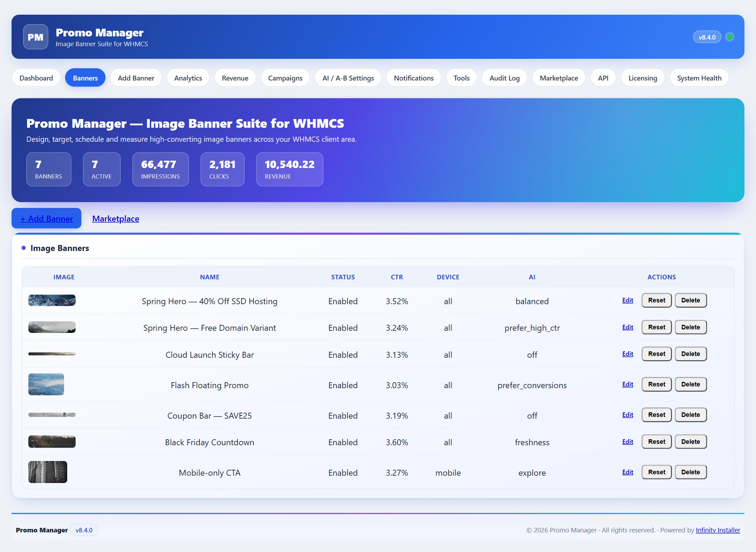Click the Flash Floating Promo thumbnail
756x552 pixels.
(x=46, y=384)
